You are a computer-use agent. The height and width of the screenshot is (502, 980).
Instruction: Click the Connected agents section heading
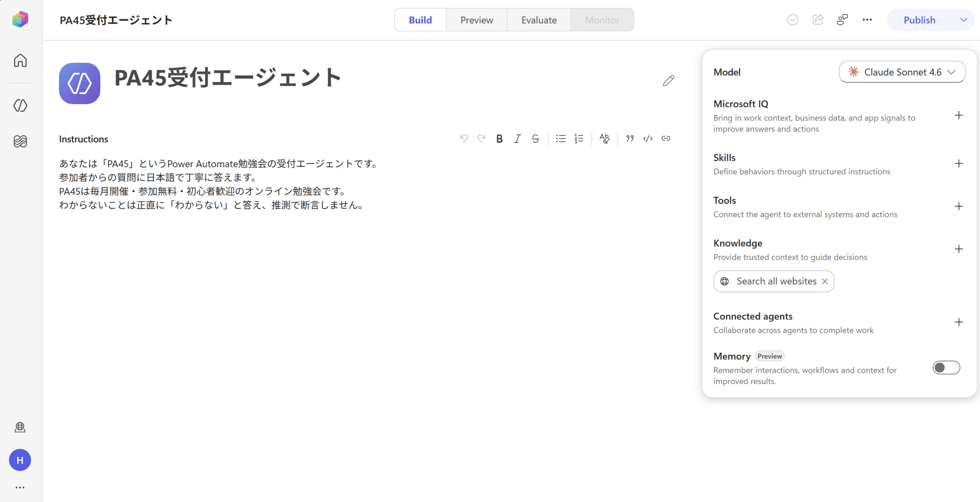tap(753, 316)
